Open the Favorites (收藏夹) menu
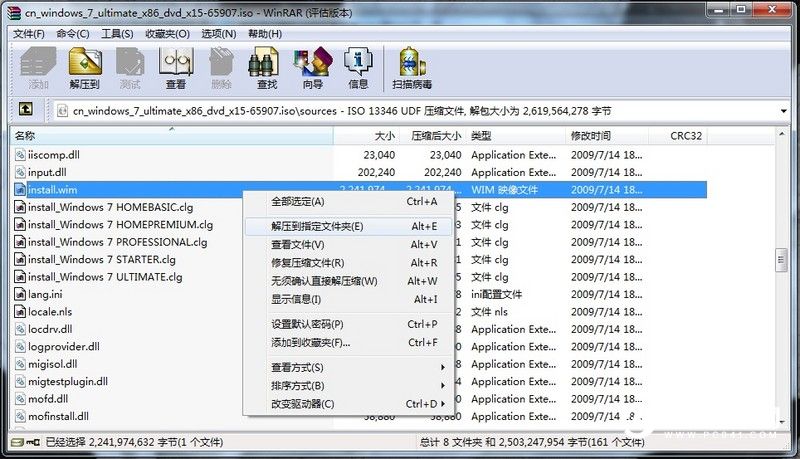Image resolution: width=800 pixels, height=459 pixels. 167,34
